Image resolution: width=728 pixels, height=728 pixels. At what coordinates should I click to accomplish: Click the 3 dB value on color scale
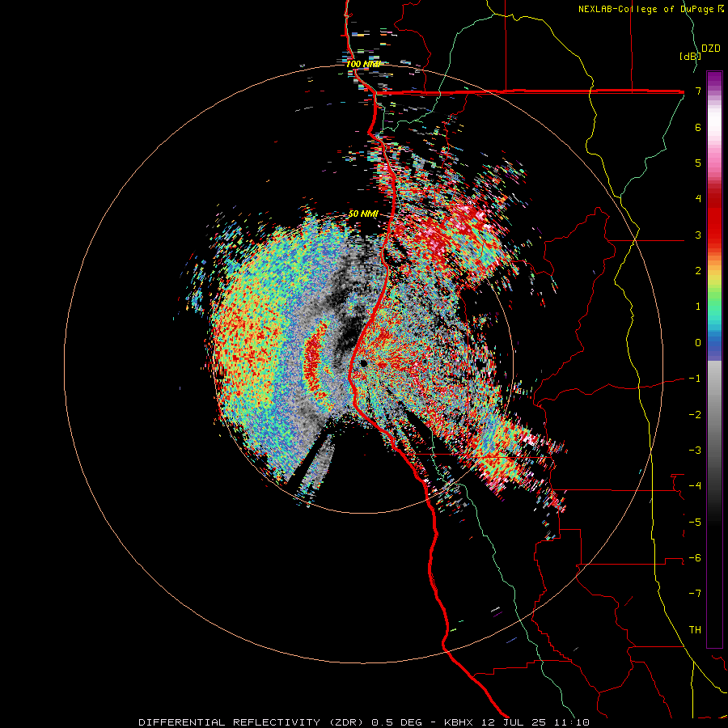pyautogui.click(x=698, y=235)
